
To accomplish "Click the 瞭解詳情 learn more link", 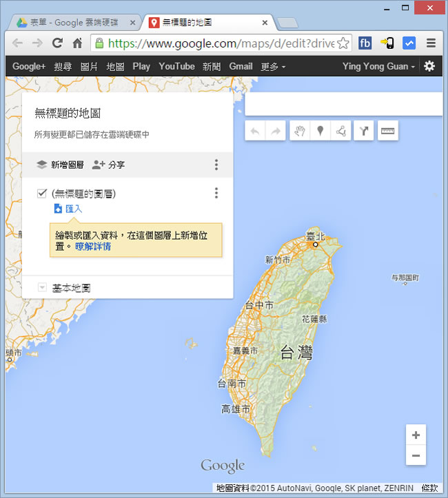I will pyautogui.click(x=93, y=246).
